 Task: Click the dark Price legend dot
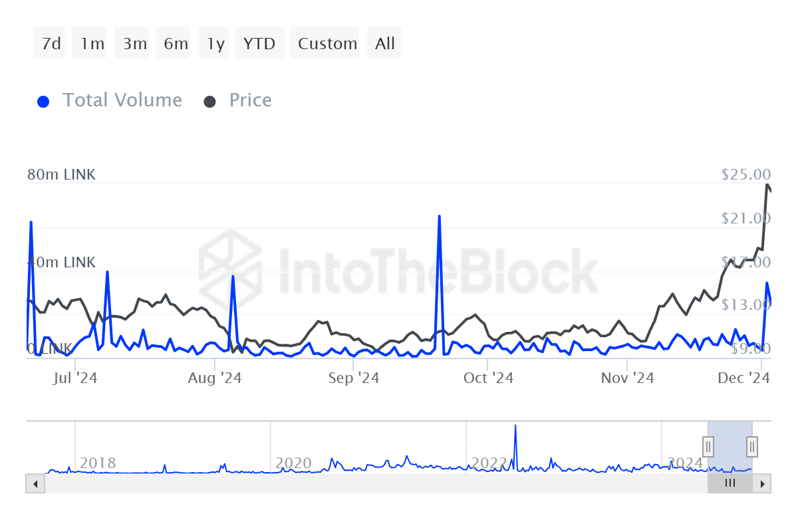coord(211,100)
